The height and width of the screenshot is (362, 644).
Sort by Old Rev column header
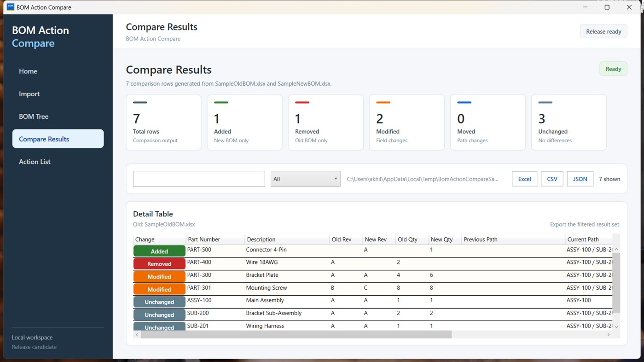coord(346,239)
